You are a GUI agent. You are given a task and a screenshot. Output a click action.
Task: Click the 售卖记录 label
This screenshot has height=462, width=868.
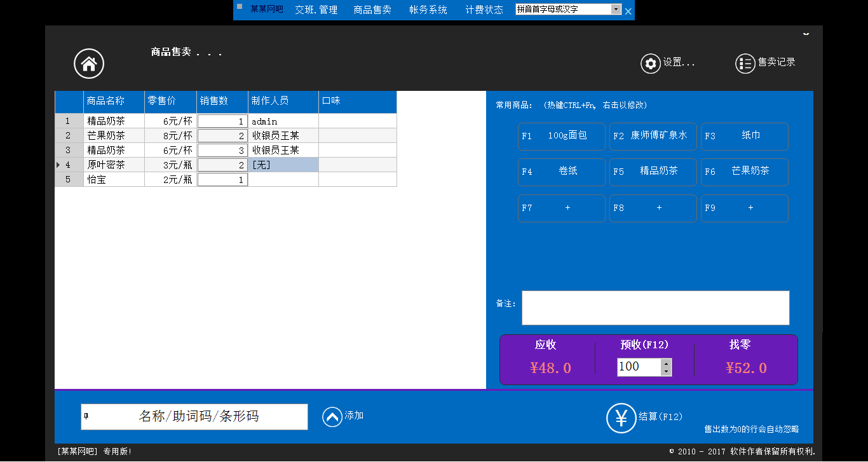(x=776, y=62)
